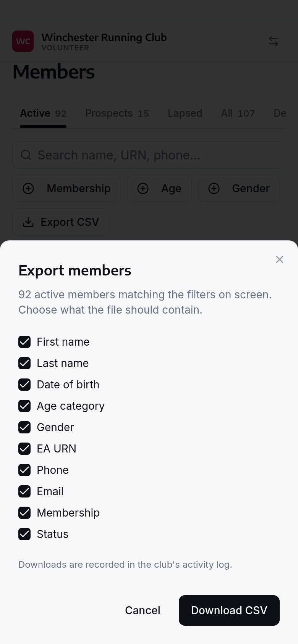Click the WC club logo
Image resolution: width=298 pixels, height=644 pixels.
[x=23, y=41]
